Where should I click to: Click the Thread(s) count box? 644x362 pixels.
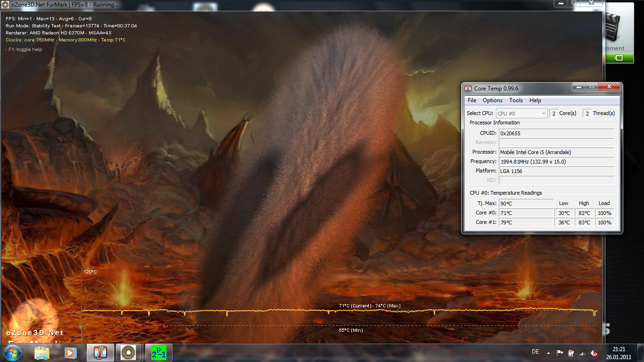tap(587, 113)
